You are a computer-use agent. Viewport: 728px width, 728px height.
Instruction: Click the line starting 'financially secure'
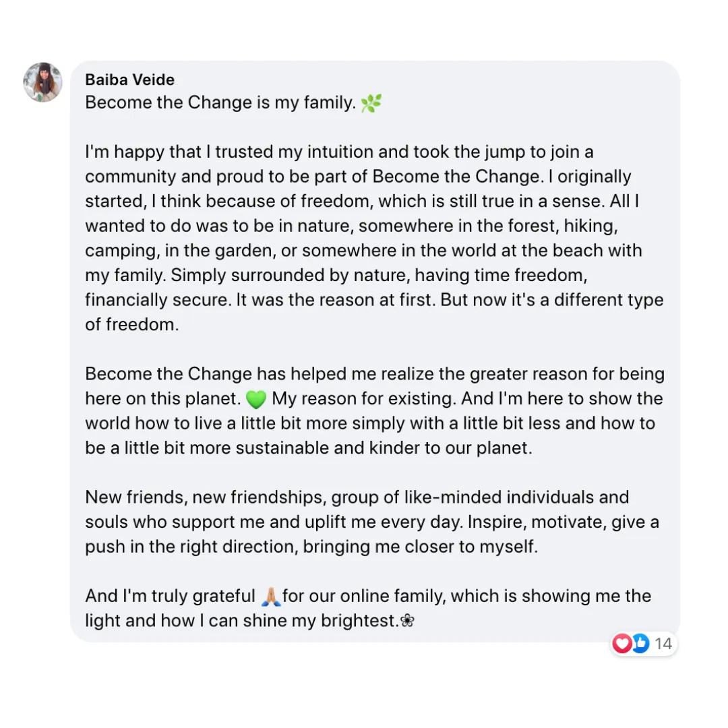374,300
